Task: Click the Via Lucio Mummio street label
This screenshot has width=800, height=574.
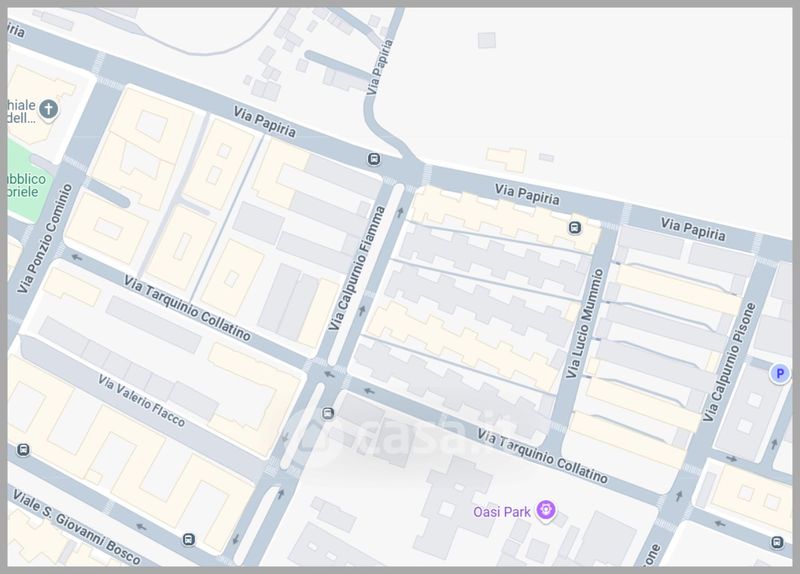Action: 585,324
